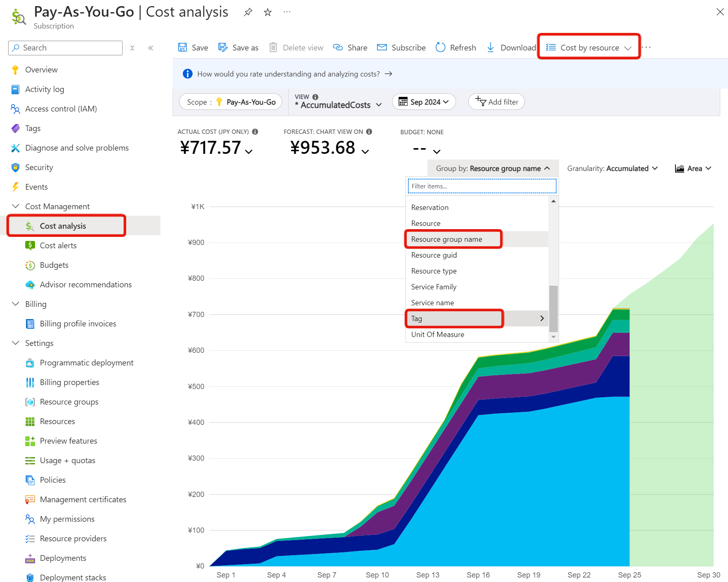Click the Download arrow icon
Image resolution: width=728 pixels, height=582 pixels.
pyautogui.click(x=491, y=48)
